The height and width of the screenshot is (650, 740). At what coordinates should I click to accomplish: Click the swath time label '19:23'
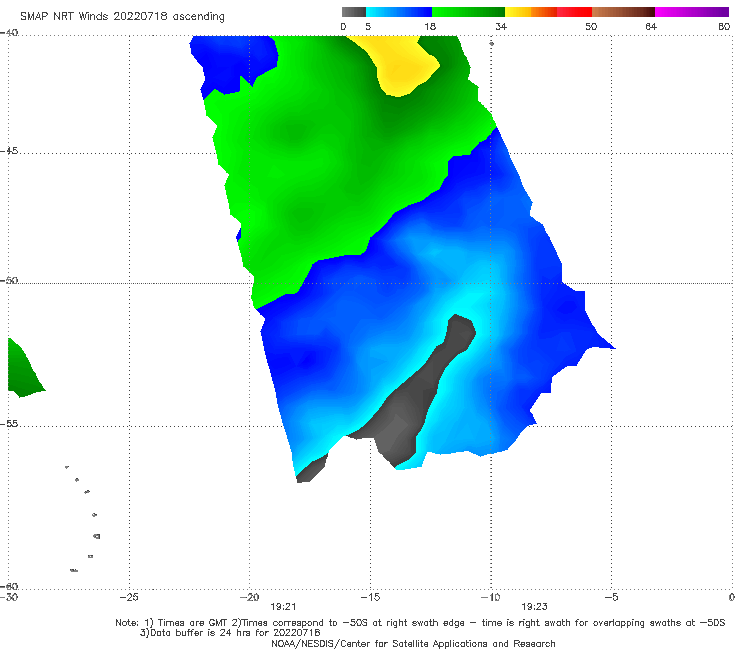tap(534, 607)
